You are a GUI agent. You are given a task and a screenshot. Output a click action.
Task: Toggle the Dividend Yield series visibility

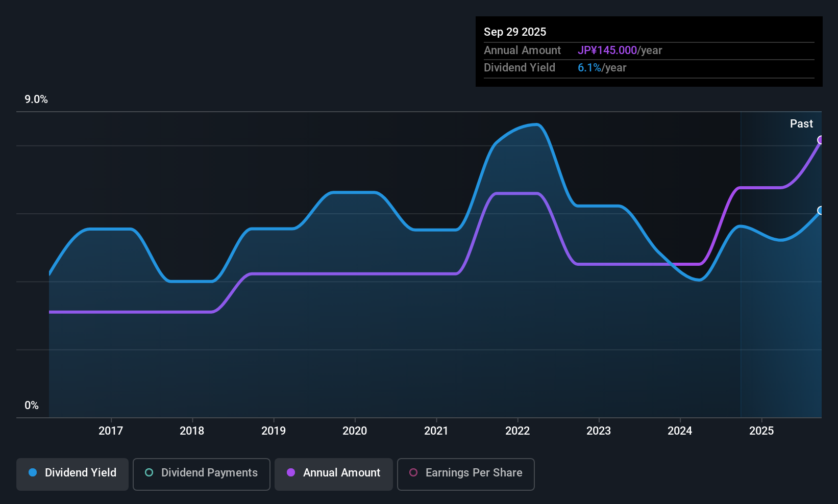(x=72, y=473)
